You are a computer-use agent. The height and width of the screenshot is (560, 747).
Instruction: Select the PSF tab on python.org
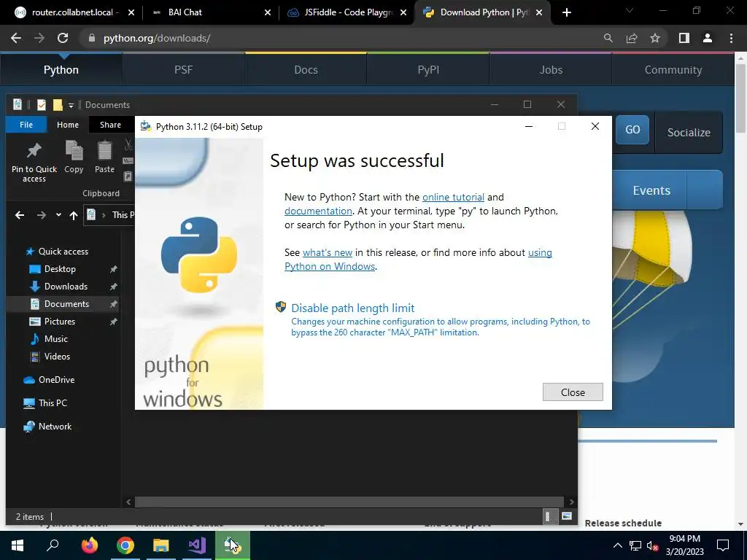(x=183, y=69)
